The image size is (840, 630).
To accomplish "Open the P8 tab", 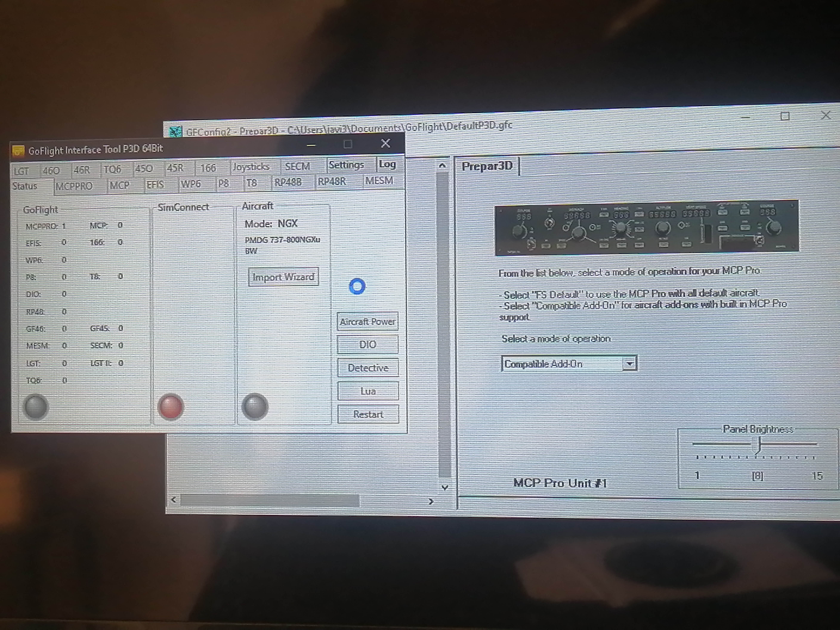I will (224, 183).
